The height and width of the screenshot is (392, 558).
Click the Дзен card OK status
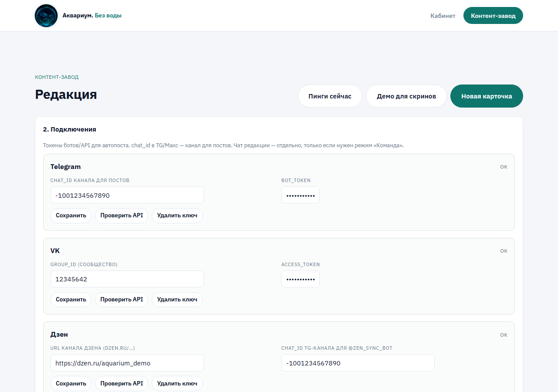pyautogui.click(x=504, y=335)
